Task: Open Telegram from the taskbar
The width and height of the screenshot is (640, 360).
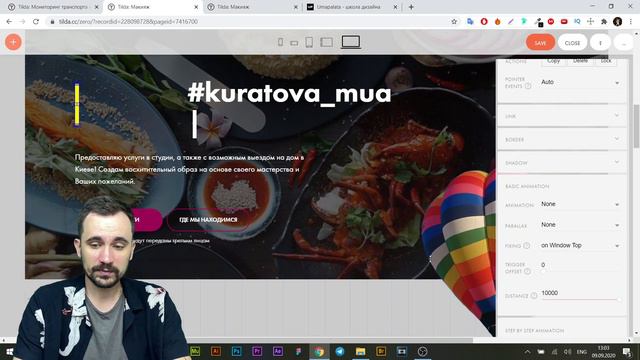Action: click(340, 351)
